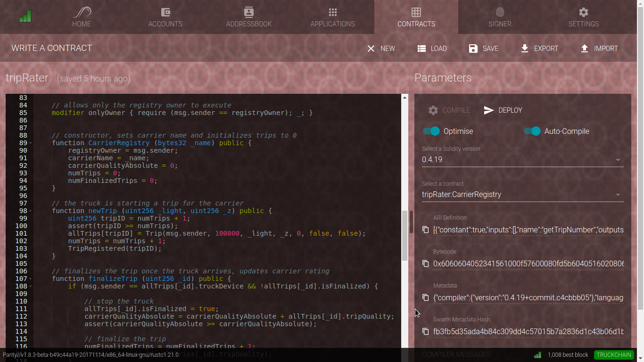Click the small signal bars icon in status bar
This screenshot has width=644, height=362.
[x=537, y=355]
